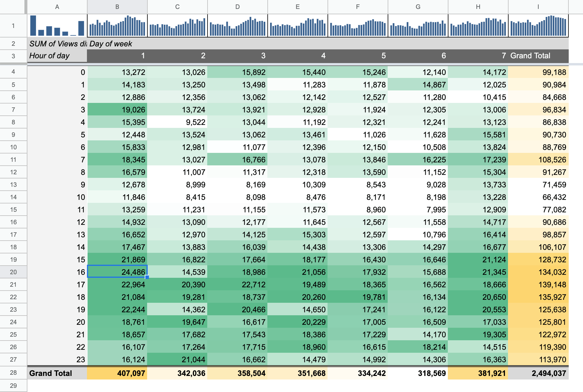Click hour label 12 in column A
This screenshot has width=583, height=392.
point(57,222)
